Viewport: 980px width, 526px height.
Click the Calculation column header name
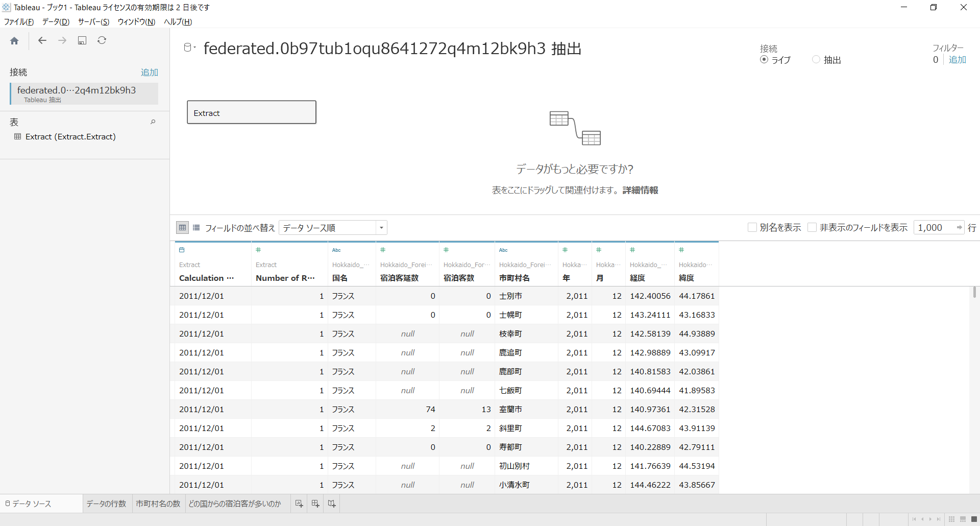pyautogui.click(x=206, y=278)
